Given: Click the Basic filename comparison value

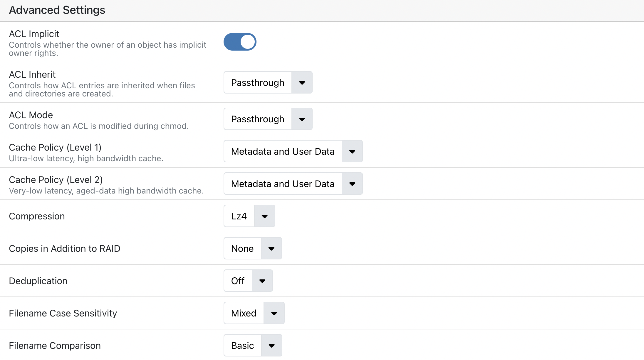Looking at the screenshot, I should pyautogui.click(x=242, y=346).
